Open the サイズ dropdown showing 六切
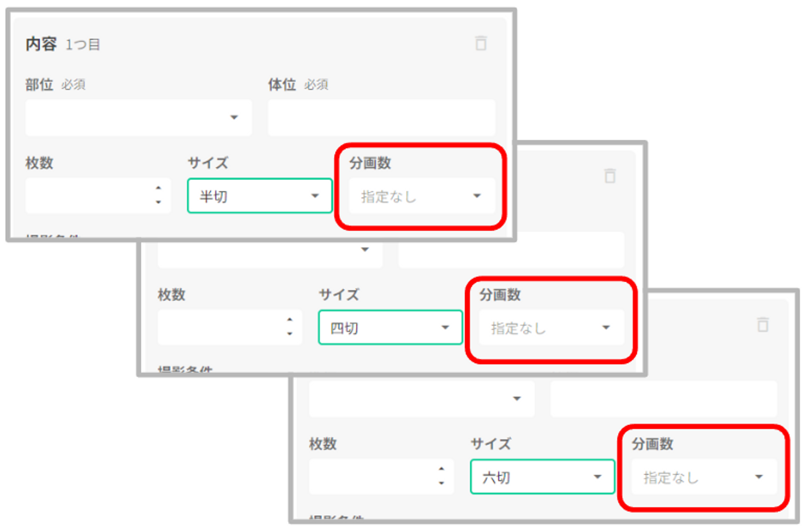 (x=542, y=477)
